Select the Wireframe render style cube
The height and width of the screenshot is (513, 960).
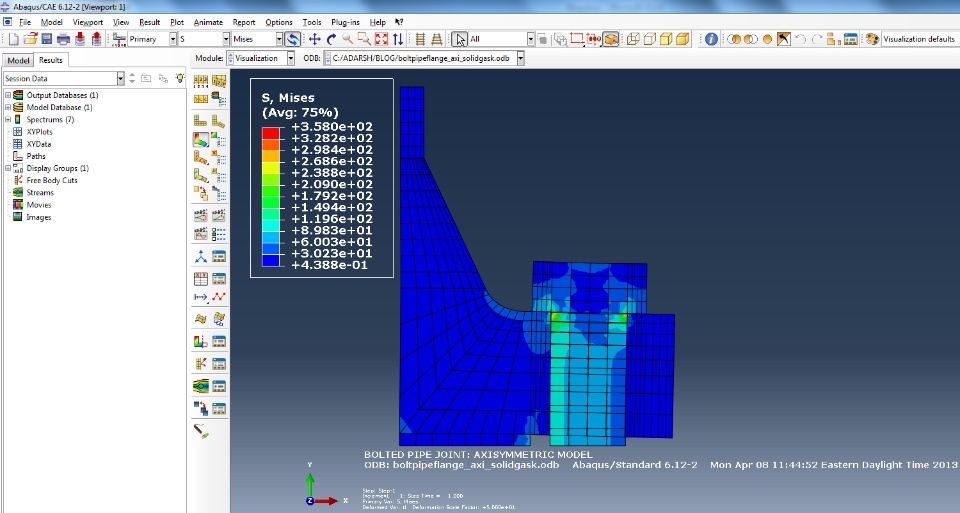click(633, 39)
